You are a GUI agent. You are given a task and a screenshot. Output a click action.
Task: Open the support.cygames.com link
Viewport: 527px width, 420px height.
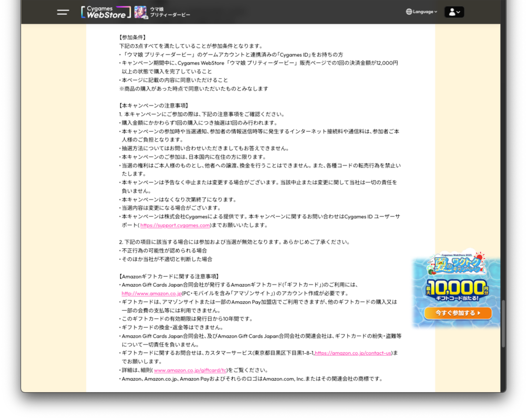click(x=175, y=225)
